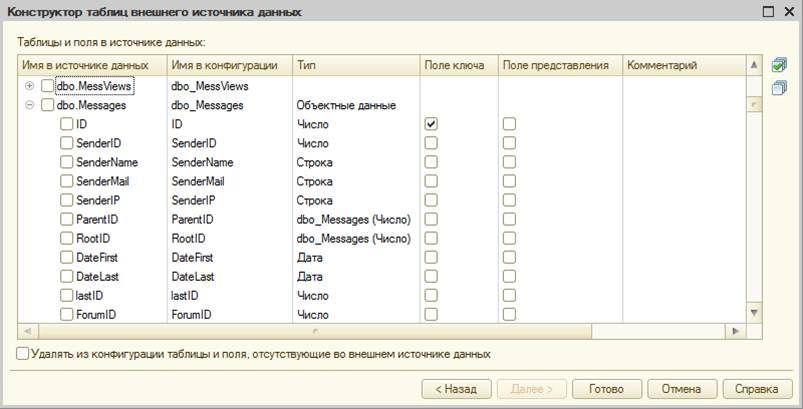Viewport: 803px width, 409px height.
Task: Click column header Имя в конфигурации
Action: (230, 66)
